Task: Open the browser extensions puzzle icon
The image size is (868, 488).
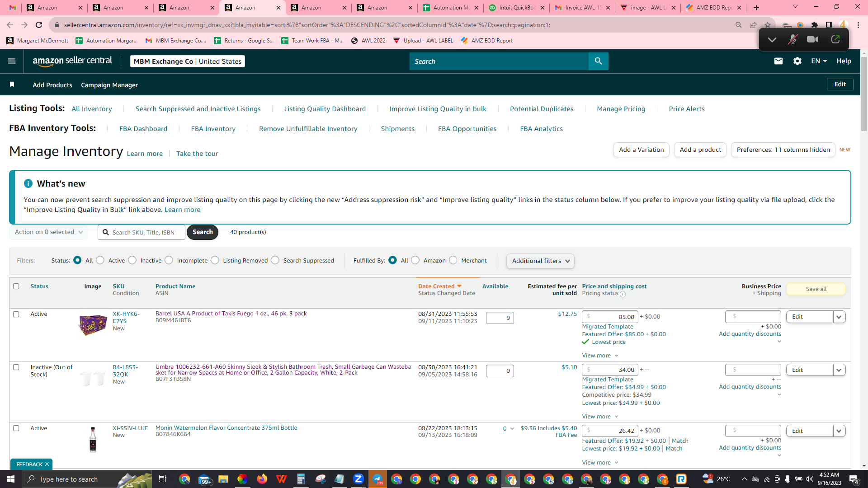Action: (x=815, y=25)
